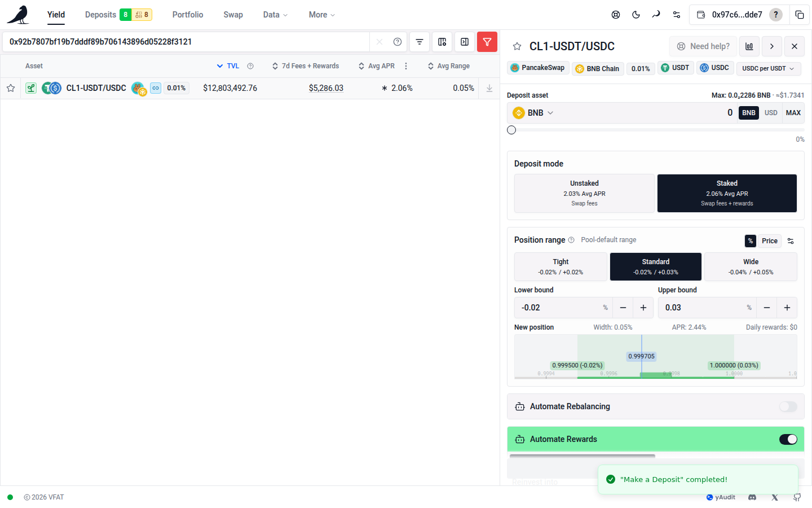
Task: Click the deposit percentage slider handle
Action: coord(511,130)
